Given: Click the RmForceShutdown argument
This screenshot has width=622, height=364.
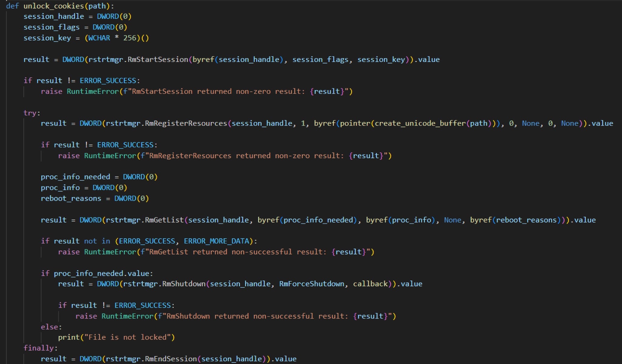Looking at the screenshot, I should tap(312, 284).
